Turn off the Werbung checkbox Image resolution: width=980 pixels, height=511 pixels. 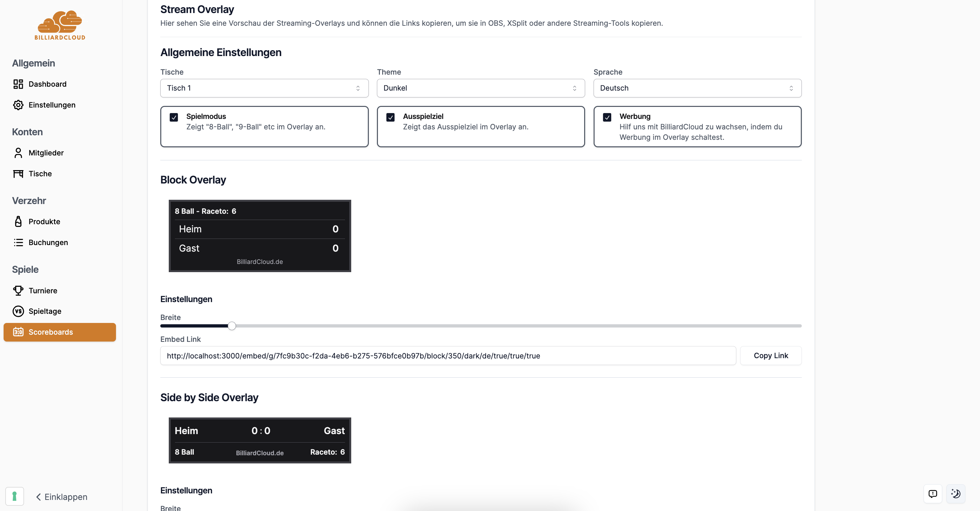click(607, 117)
